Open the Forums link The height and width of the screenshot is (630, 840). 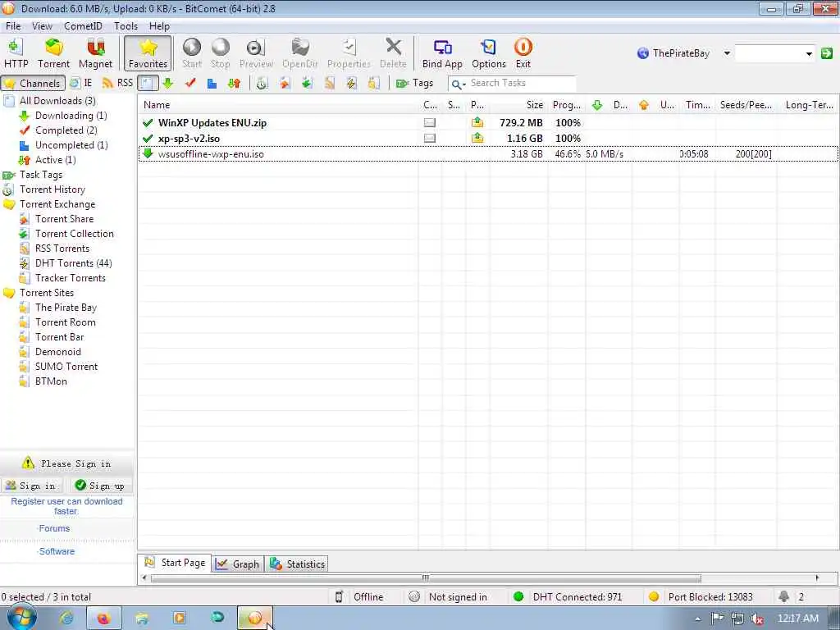coord(54,528)
